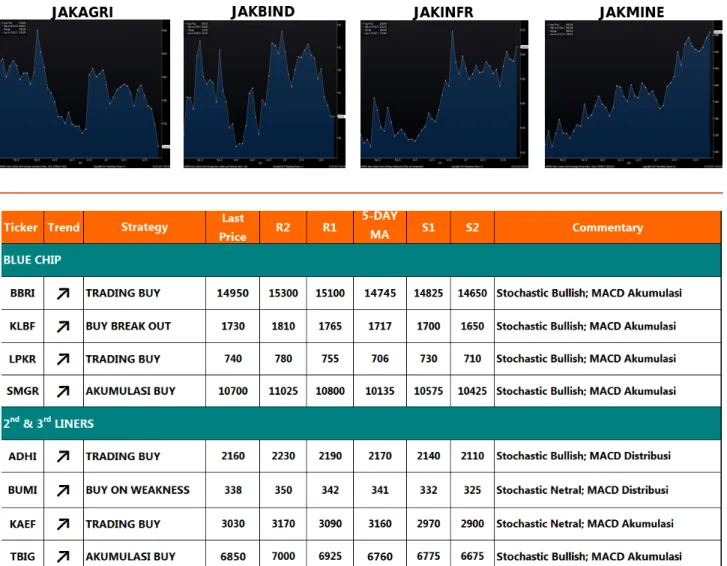Click KAEF 5-day MA value 3160

380,524
